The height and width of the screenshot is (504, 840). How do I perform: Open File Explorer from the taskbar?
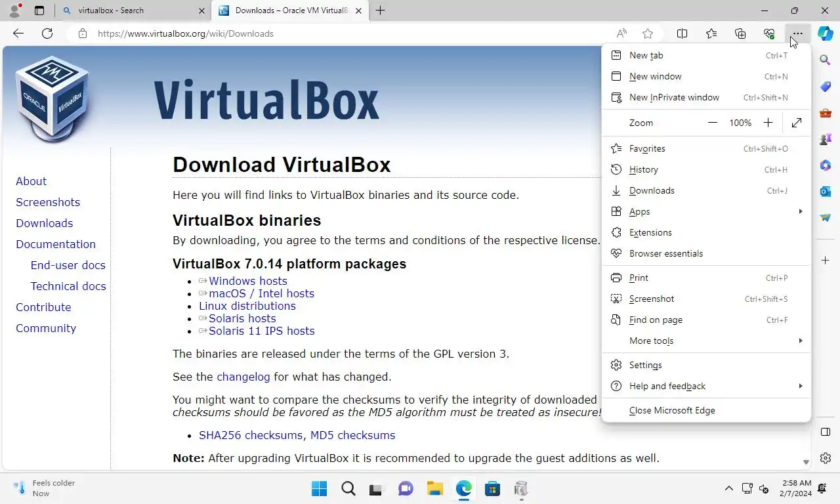pos(434,489)
